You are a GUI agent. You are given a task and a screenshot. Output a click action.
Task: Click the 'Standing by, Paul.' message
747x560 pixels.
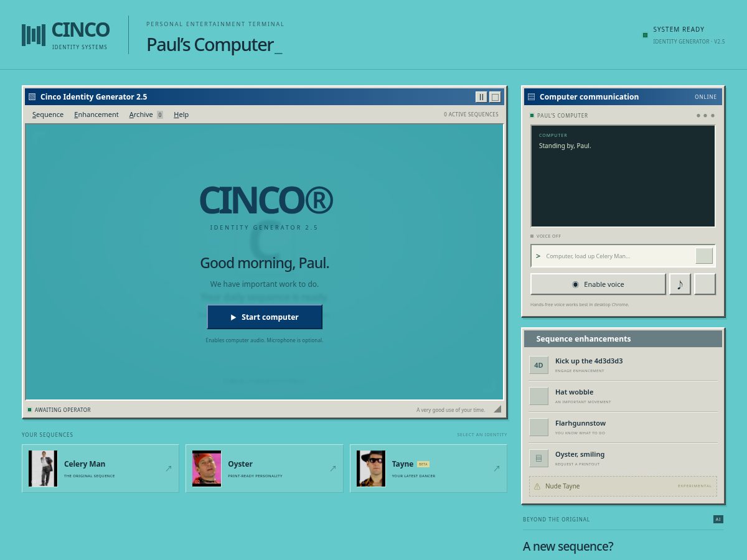click(565, 146)
